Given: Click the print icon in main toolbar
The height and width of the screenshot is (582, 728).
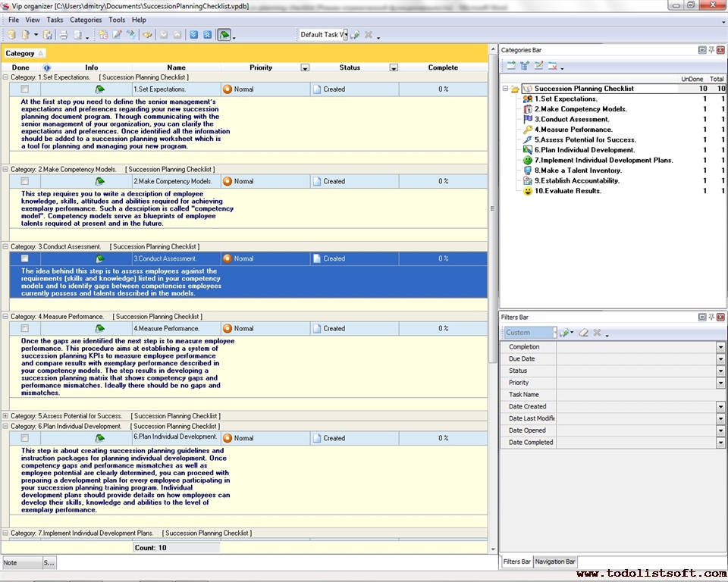Looking at the screenshot, I should (64, 35).
